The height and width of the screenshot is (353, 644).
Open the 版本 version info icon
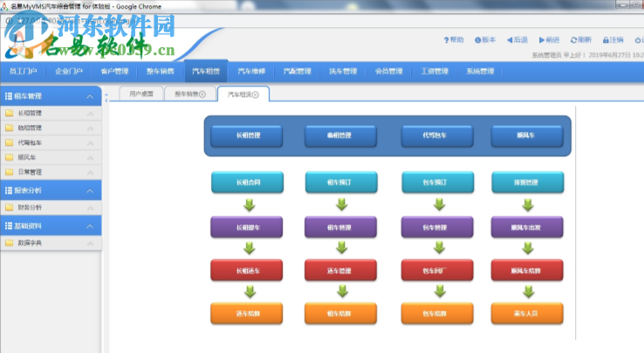click(x=477, y=40)
